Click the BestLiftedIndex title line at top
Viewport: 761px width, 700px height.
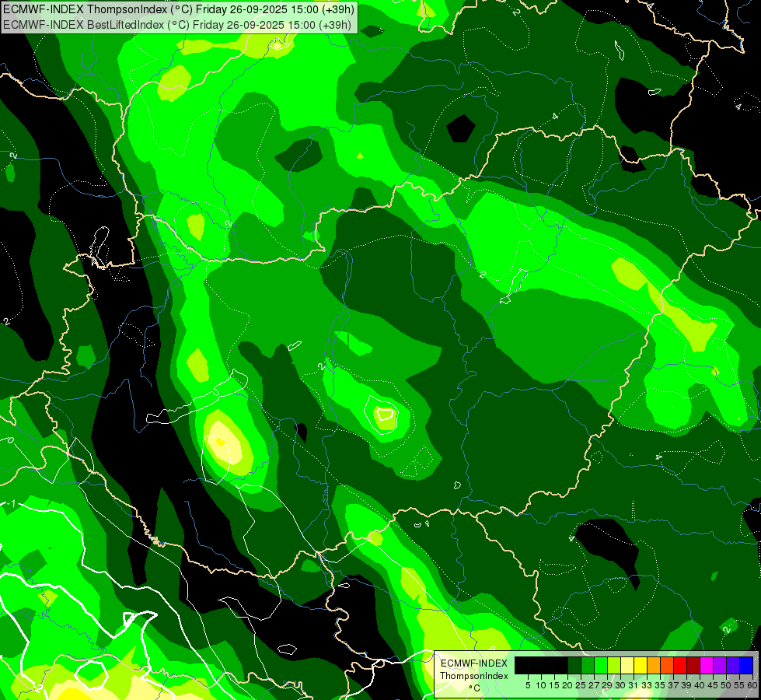click(177, 24)
